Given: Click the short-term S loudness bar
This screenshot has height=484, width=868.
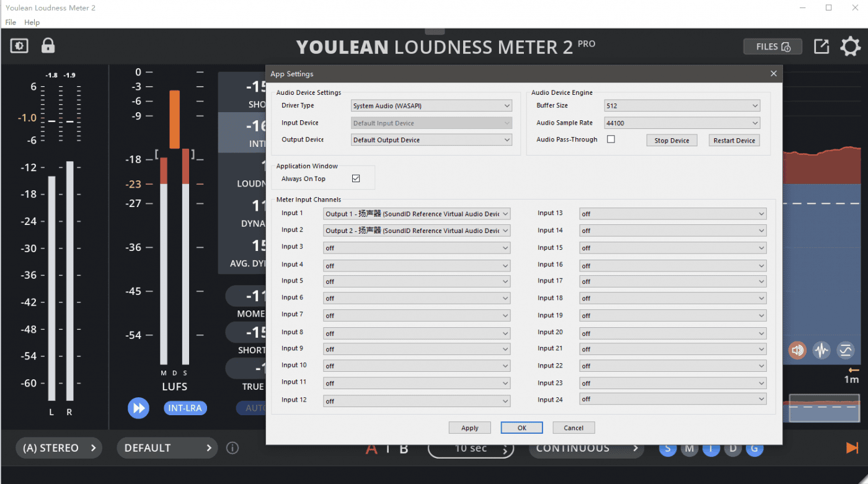Looking at the screenshot, I should [x=185, y=256].
